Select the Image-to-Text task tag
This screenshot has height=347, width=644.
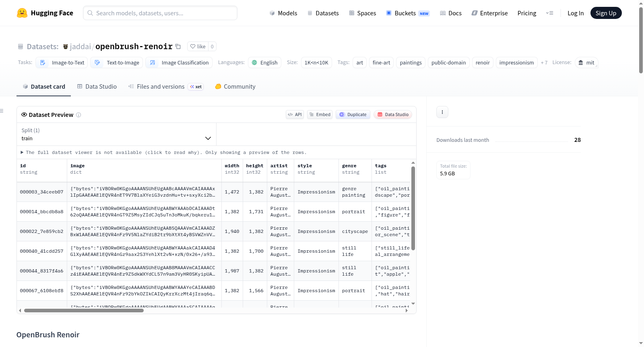click(x=62, y=62)
